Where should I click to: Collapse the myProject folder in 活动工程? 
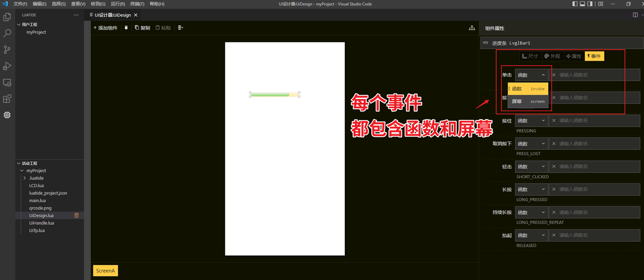[x=22, y=171]
